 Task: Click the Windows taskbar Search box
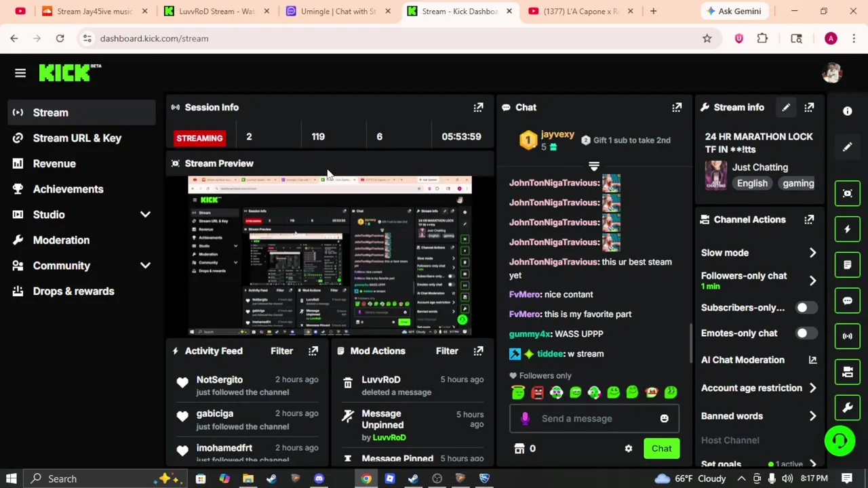point(104,479)
